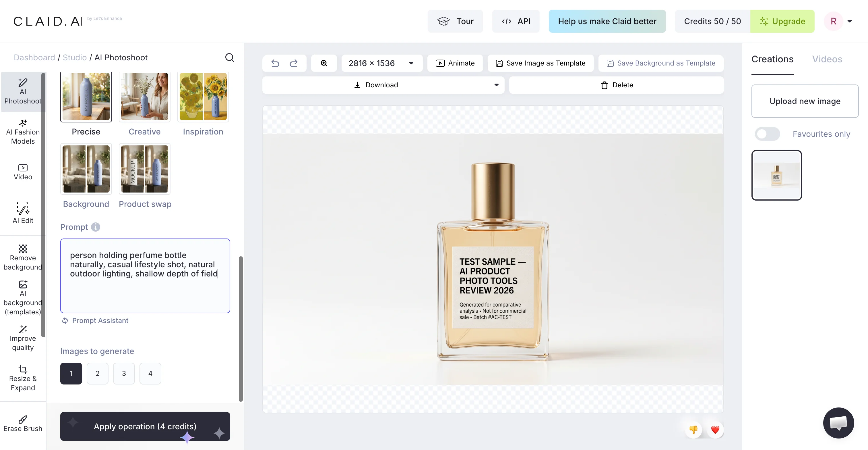868x450 pixels.
Task: Select the AI Edit tool
Action: coord(23,213)
